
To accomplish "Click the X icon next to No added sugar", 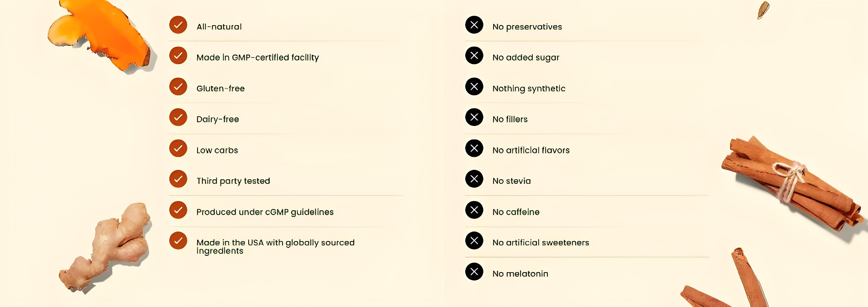I will (x=474, y=56).
